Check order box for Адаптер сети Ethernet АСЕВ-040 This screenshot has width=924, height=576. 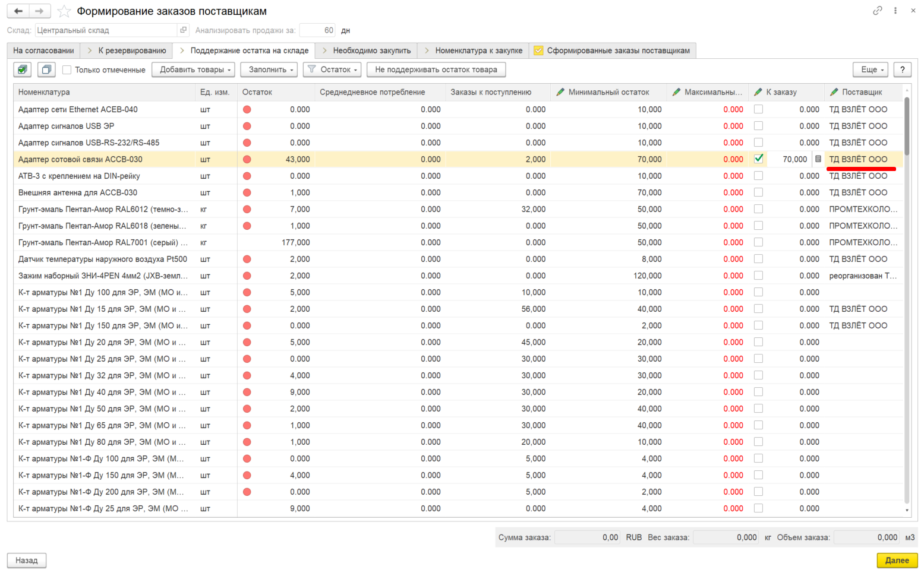point(758,109)
